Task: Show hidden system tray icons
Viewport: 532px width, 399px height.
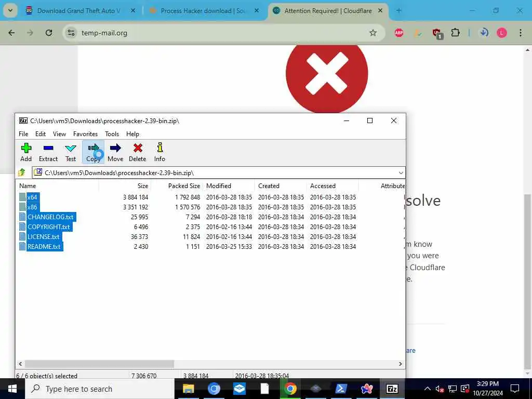Action: pyautogui.click(x=428, y=389)
